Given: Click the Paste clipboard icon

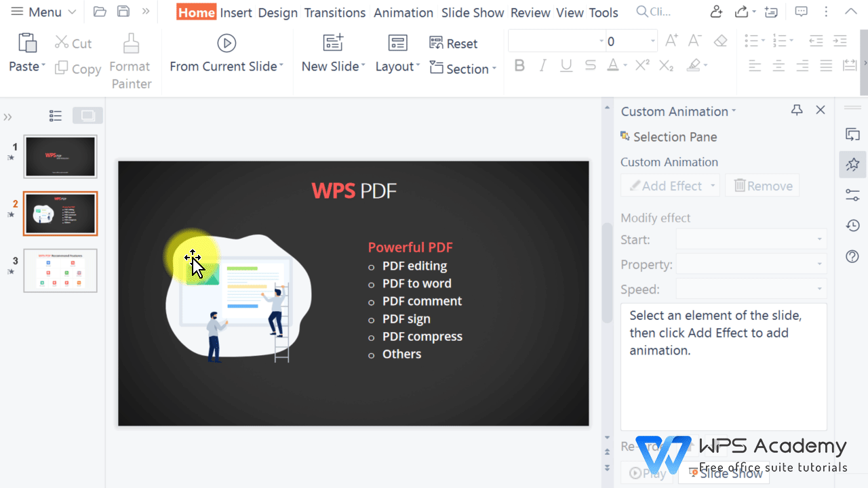Looking at the screenshot, I should coord(27,43).
